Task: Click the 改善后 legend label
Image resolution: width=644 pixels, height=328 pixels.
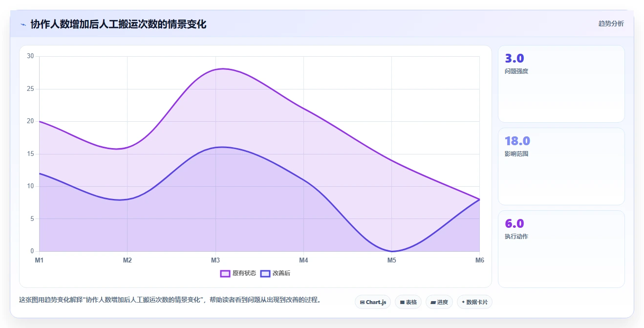Action: point(281,273)
